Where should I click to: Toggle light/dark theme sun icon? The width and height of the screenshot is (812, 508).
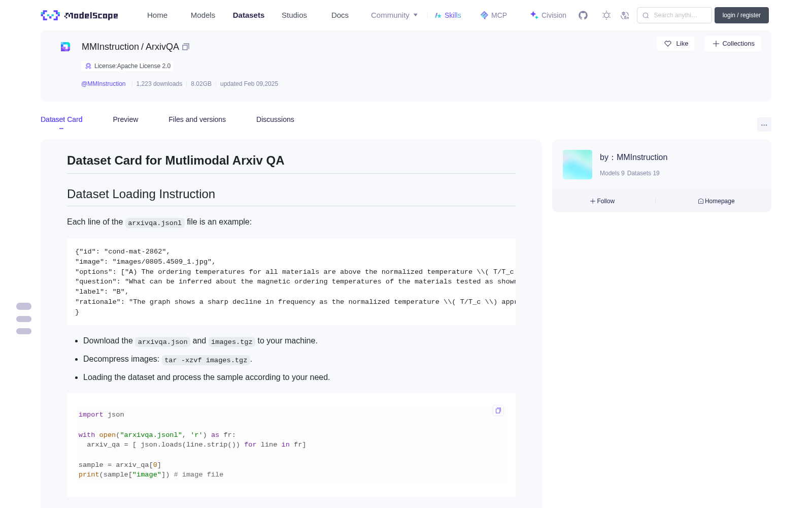click(x=606, y=15)
